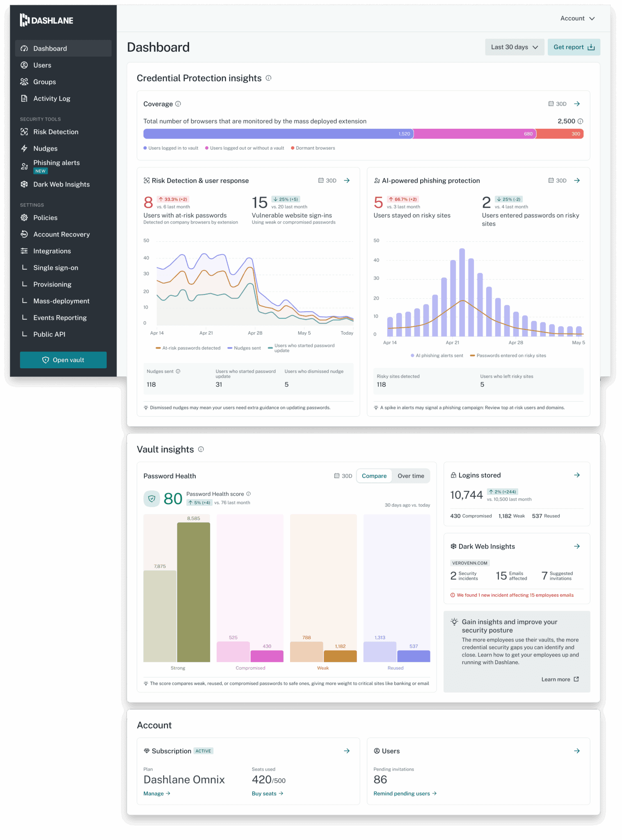The width and height of the screenshot is (622, 840).
Task: Click the purple 1,520 coverage bar segment
Action: tap(277, 134)
